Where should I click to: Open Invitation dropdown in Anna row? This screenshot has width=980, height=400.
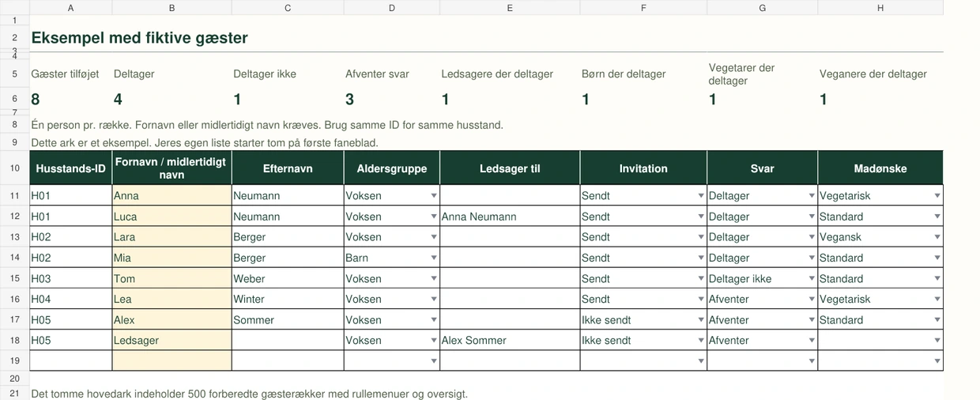click(700, 195)
